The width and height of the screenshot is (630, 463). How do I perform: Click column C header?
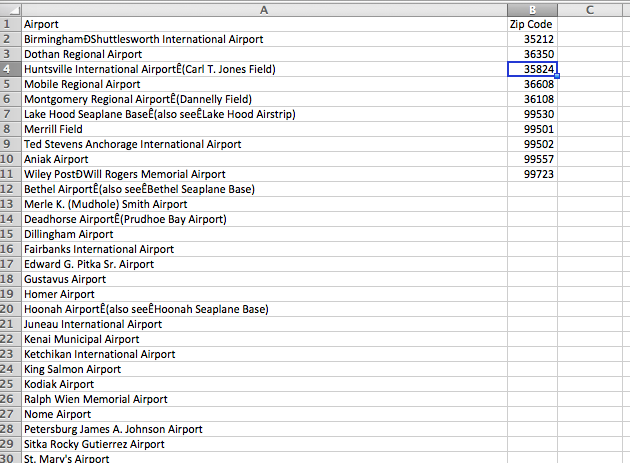tap(590, 8)
